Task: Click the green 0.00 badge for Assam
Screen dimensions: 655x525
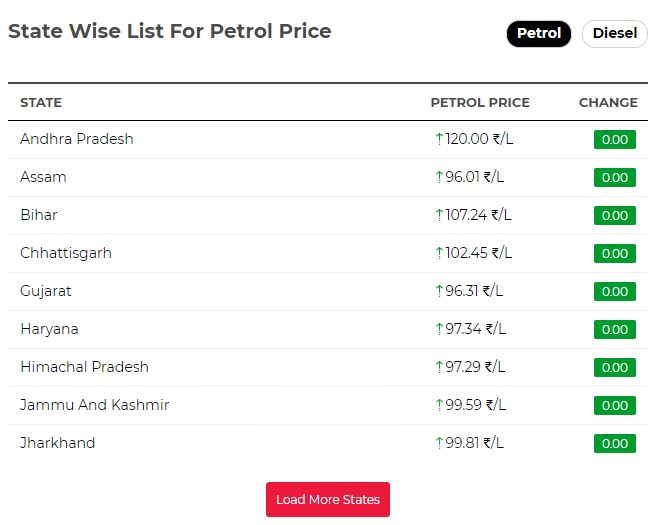Action: point(615,178)
